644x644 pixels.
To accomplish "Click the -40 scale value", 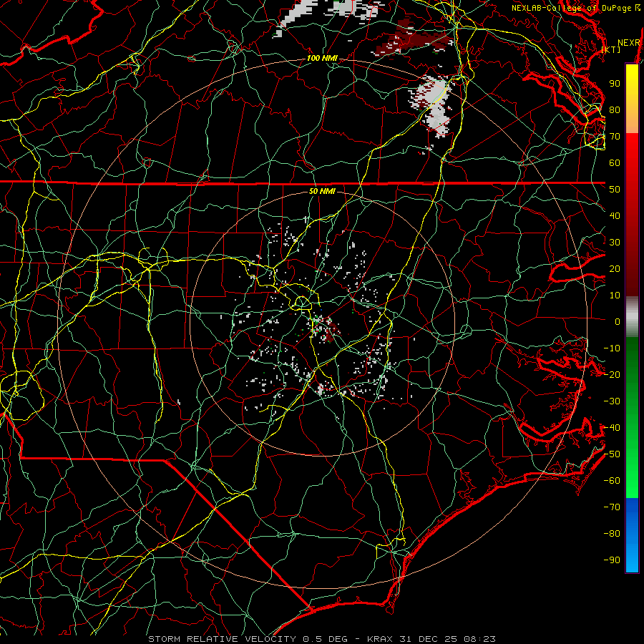I will pos(612,428).
